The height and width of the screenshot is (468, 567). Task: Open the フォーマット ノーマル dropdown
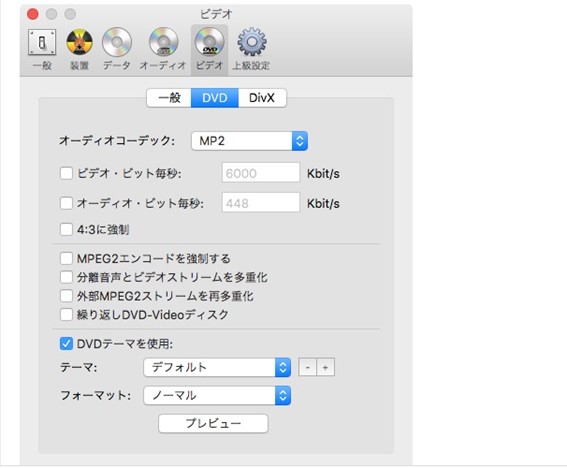[x=217, y=395]
